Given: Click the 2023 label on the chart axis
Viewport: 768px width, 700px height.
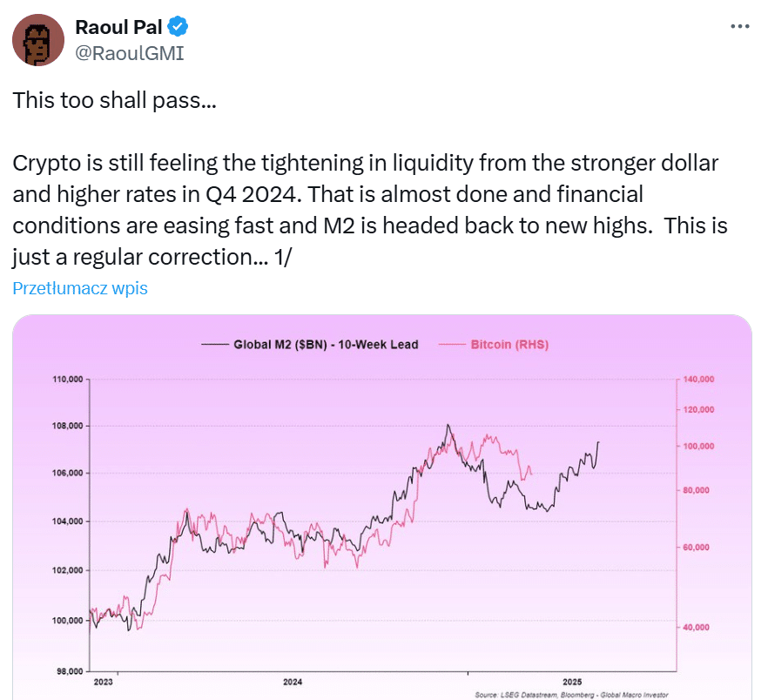Looking at the screenshot, I should click(x=104, y=682).
